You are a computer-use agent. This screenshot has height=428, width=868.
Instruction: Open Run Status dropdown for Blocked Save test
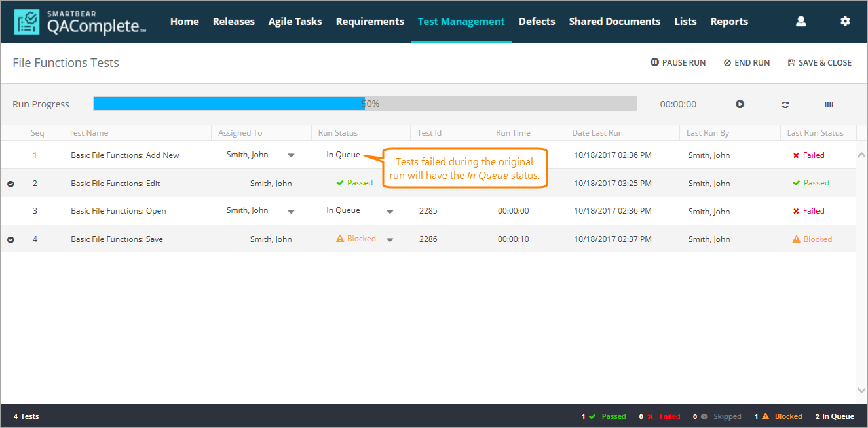pos(390,240)
